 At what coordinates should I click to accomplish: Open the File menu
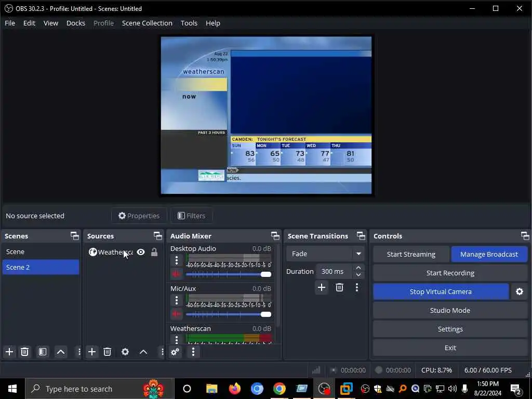[x=10, y=23]
